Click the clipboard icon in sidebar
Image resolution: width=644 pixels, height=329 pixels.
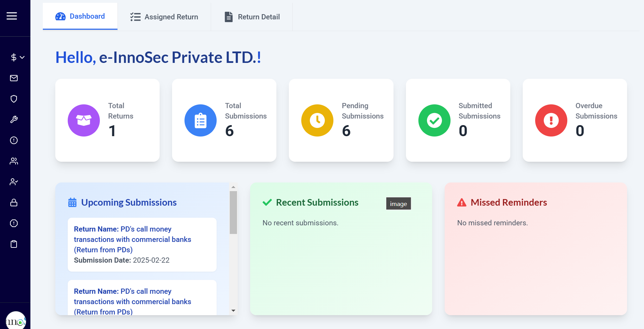(x=14, y=244)
